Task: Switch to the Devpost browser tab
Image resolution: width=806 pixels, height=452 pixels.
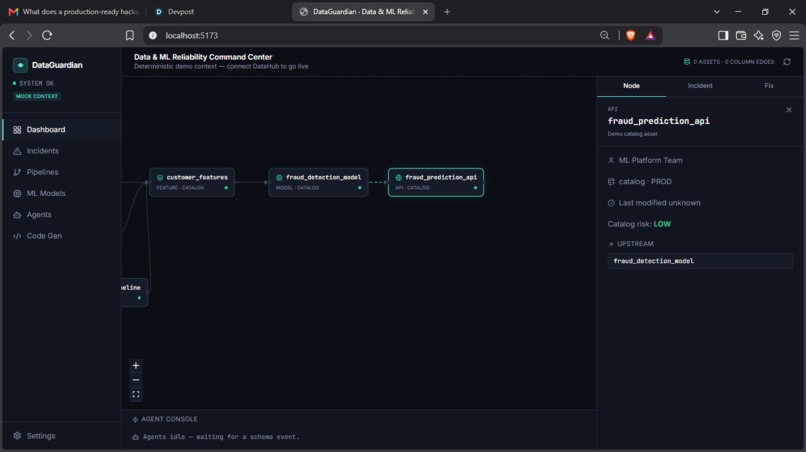Action: pyautogui.click(x=180, y=11)
